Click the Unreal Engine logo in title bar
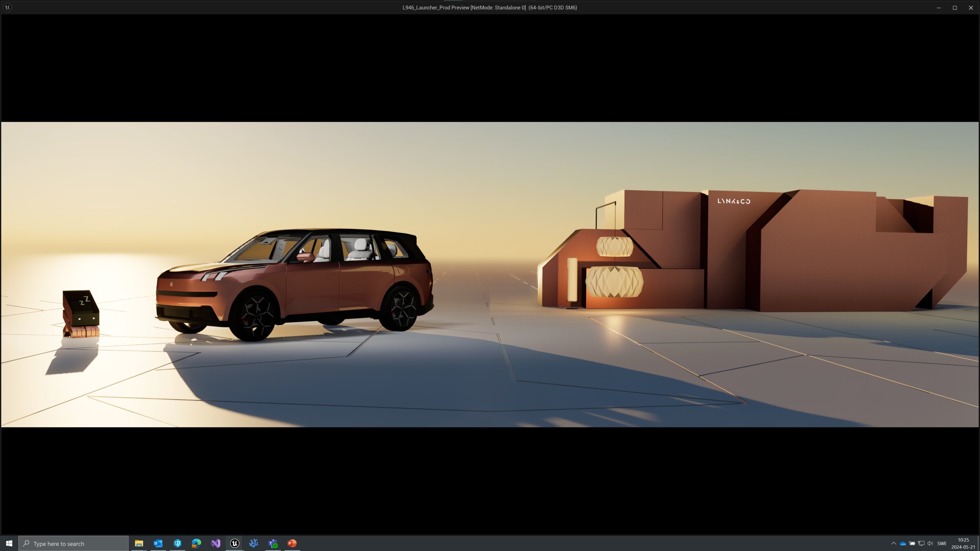980x551 pixels. [7, 7]
